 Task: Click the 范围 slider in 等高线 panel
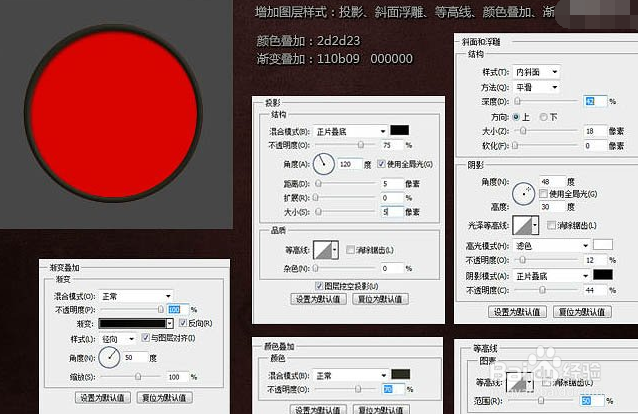541,401
